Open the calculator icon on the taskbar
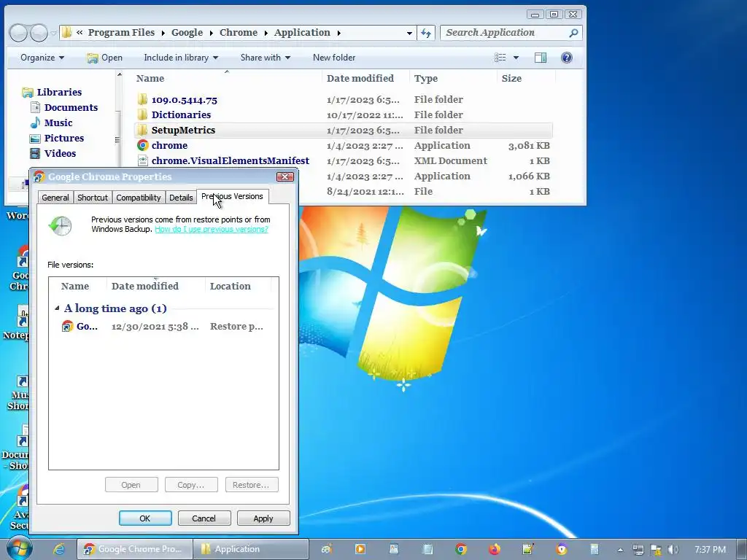The height and width of the screenshot is (560, 747). click(x=595, y=549)
